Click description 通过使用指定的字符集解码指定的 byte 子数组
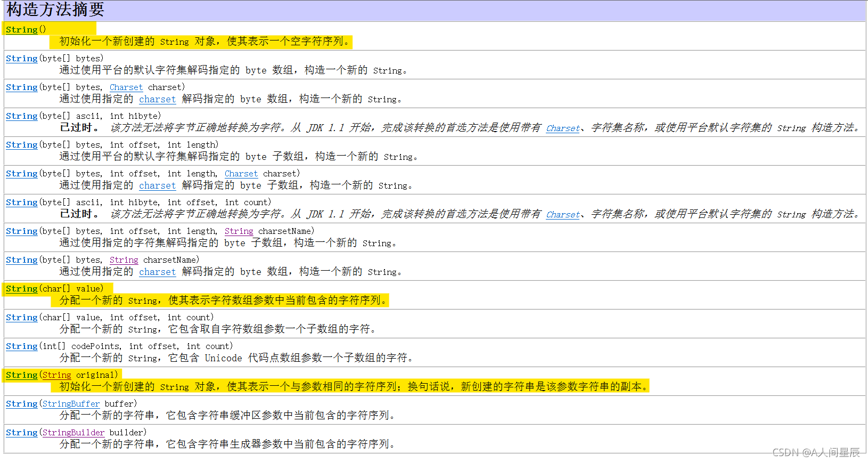This screenshot has width=868, height=462. (228, 243)
